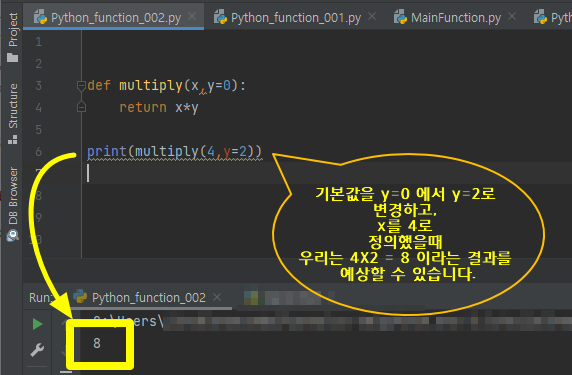Close the Python_function_001.py tab
Viewport: 572px width, 375px height.
click(x=372, y=16)
